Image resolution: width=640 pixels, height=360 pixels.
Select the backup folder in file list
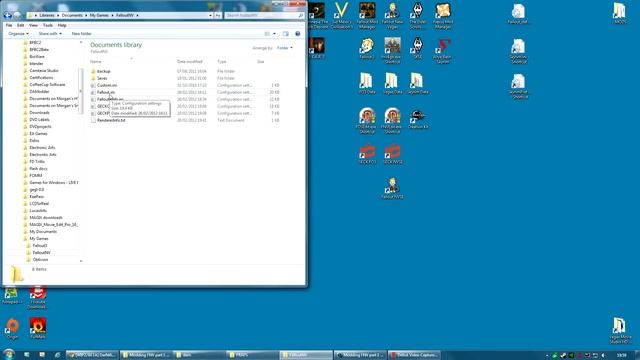[x=104, y=71]
